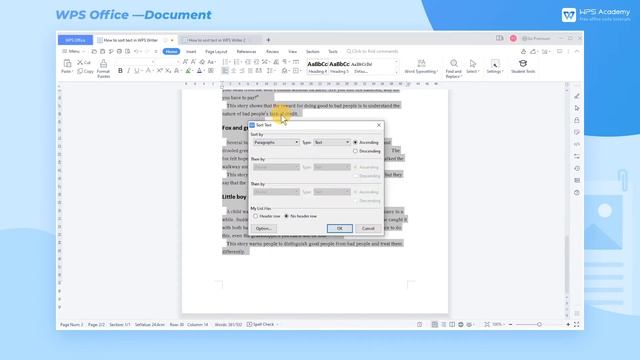Click Go Premium button
This screenshot has height=360, width=640.
click(x=536, y=38)
